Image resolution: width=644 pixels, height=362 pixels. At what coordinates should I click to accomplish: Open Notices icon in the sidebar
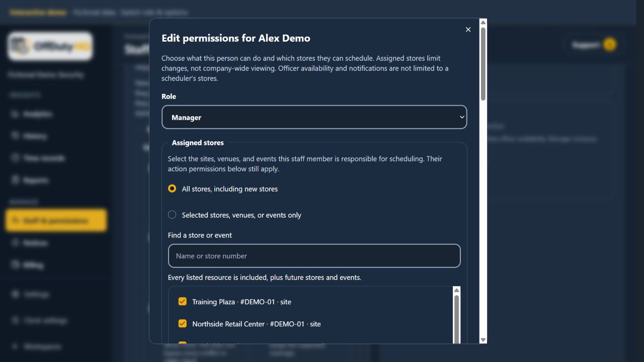15,243
